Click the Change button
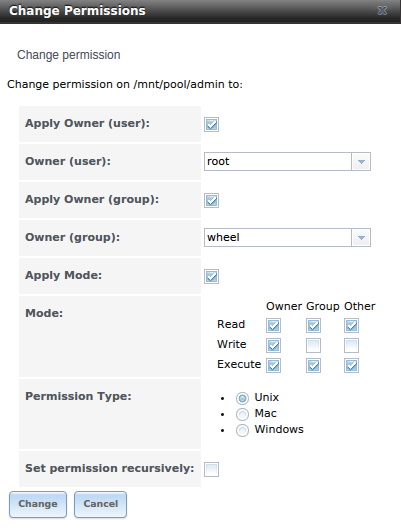This screenshot has height=530, width=401. pyautogui.click(x=38, y=504)
